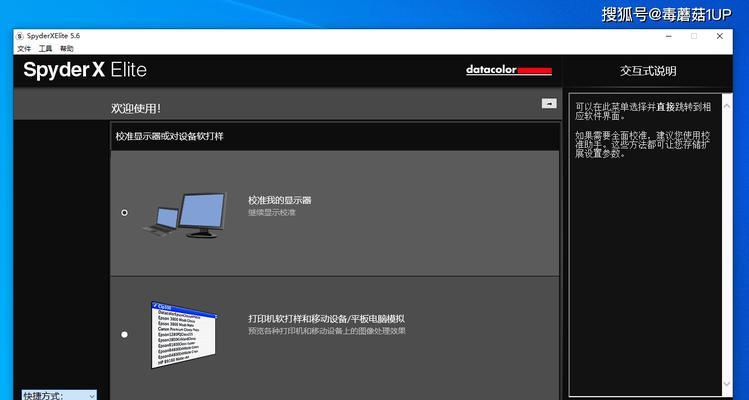
Task: Click the 预览各种打印机 description text
Action: point(327,331)
